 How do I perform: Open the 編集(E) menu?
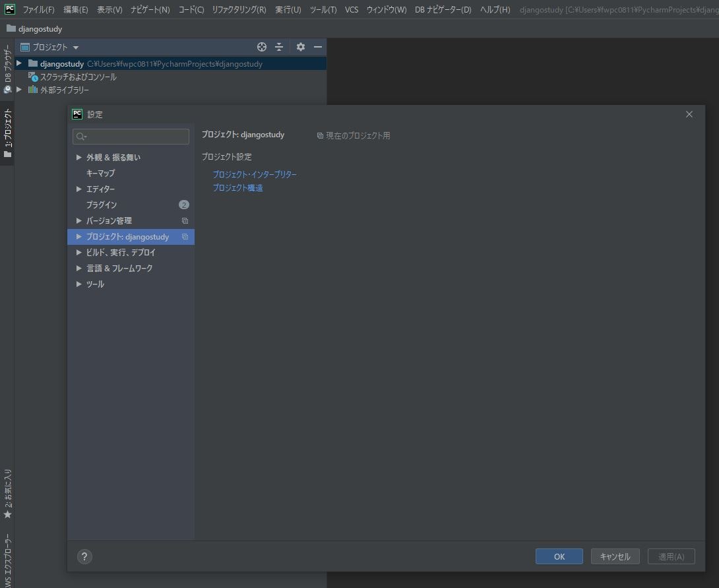pyautogui.click(x=76, y=10)
